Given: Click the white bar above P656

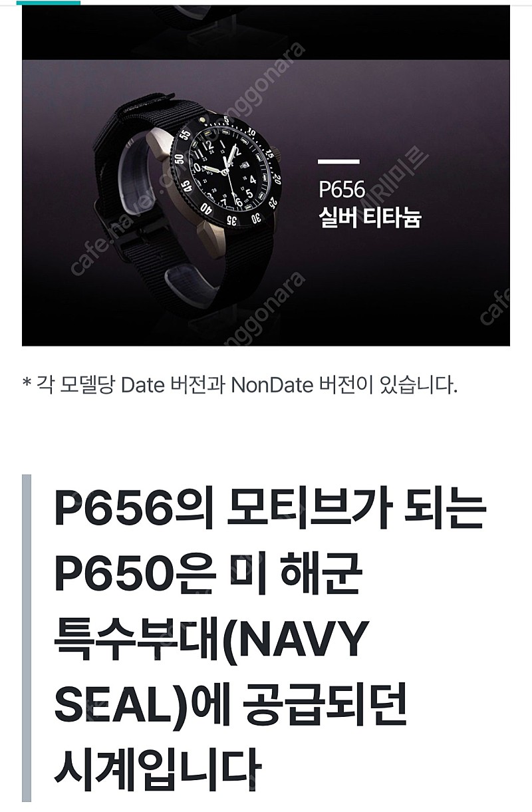Looking at the screenshot, I should tap(338, 162).
